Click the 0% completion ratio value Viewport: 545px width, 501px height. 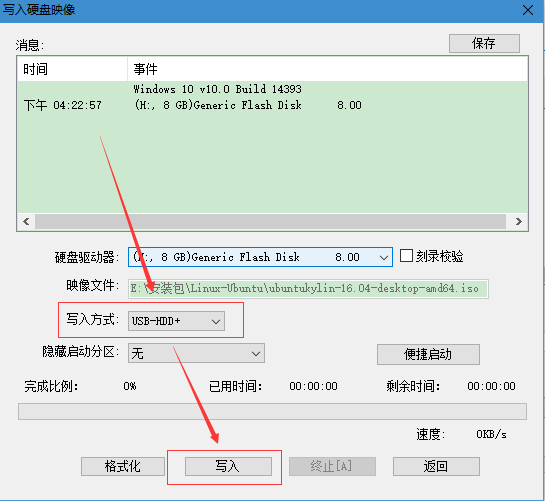click(x=130, y=386)
